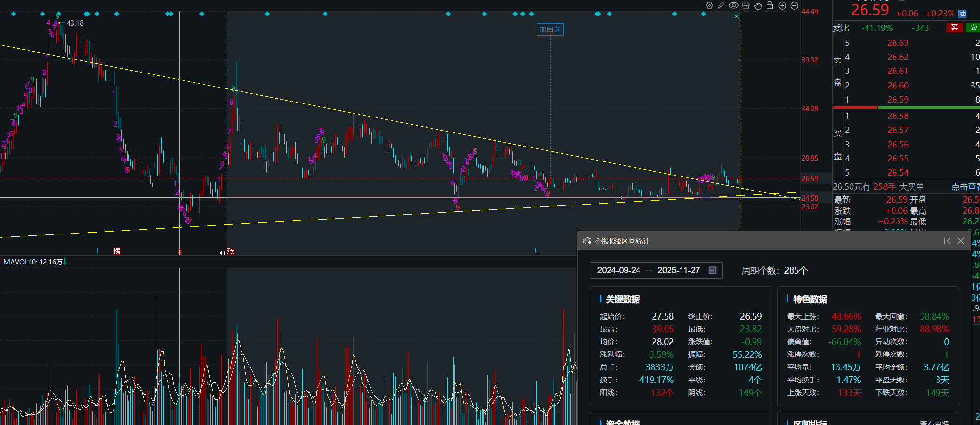Click the 振幅 55.22% value
Screen dimensions: 980x425
[x=747, y=355]
